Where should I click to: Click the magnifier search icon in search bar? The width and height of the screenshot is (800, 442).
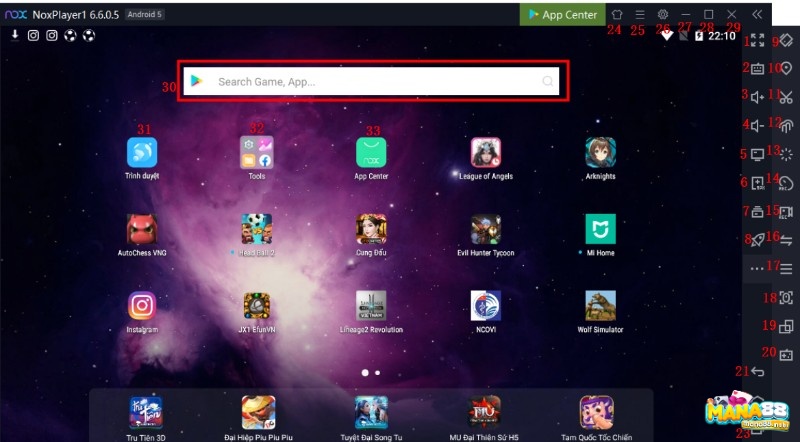coord(547,81)
